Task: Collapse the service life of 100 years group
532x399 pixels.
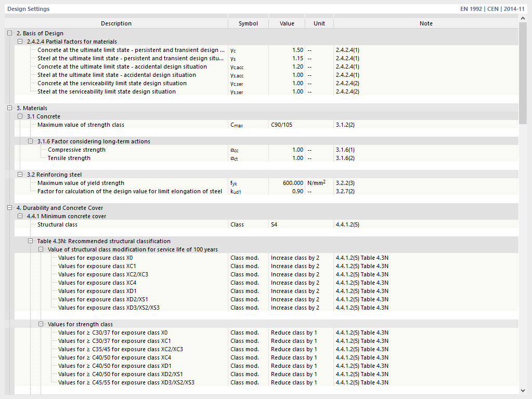Action: 41,249
